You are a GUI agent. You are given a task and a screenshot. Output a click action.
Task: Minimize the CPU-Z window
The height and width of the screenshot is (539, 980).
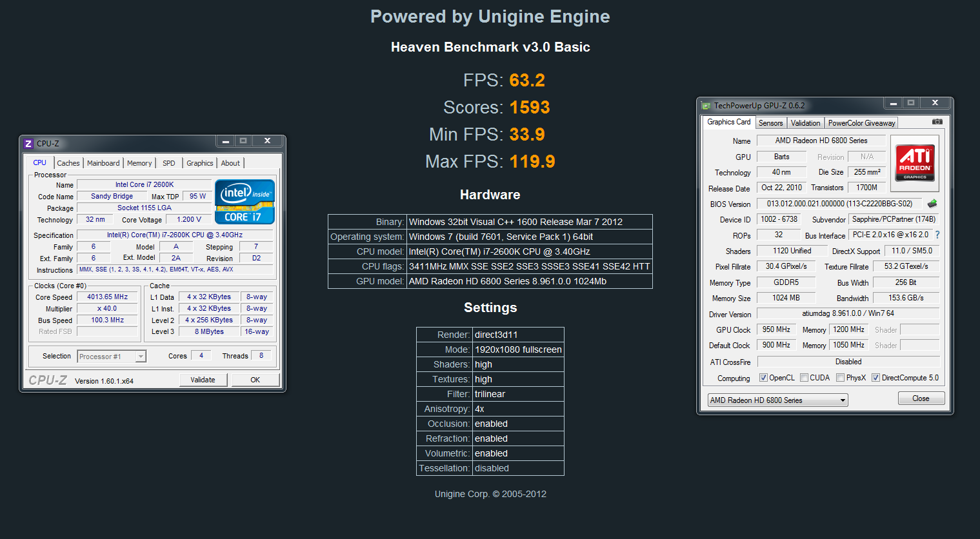pyautogui.click(x=226, y=141)
